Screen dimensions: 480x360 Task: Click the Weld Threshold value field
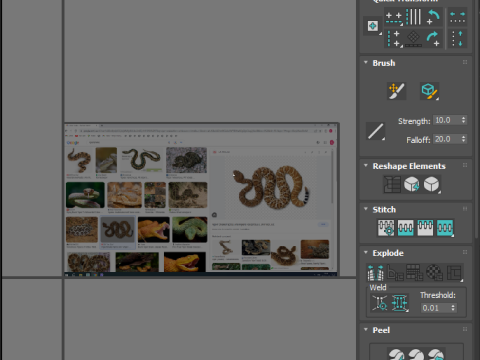(435, 308)
